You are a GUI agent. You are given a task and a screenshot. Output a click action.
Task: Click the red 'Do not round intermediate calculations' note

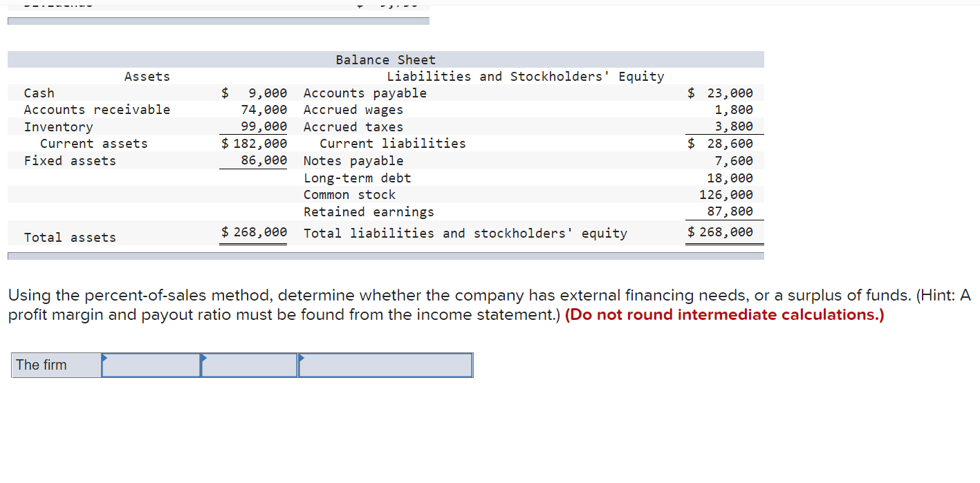(x=724, y=315)
